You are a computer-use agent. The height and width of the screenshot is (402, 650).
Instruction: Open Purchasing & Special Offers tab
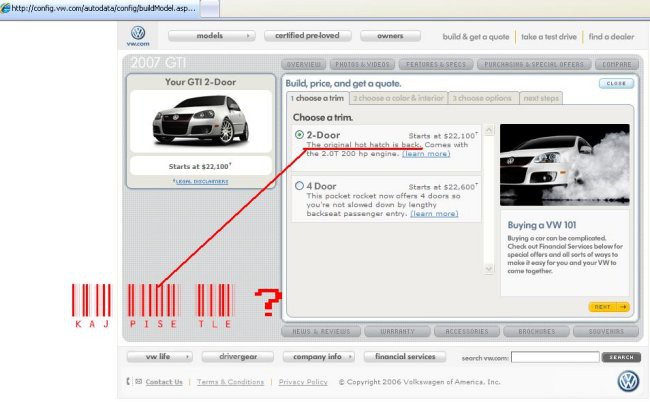[x=534, y=64]
